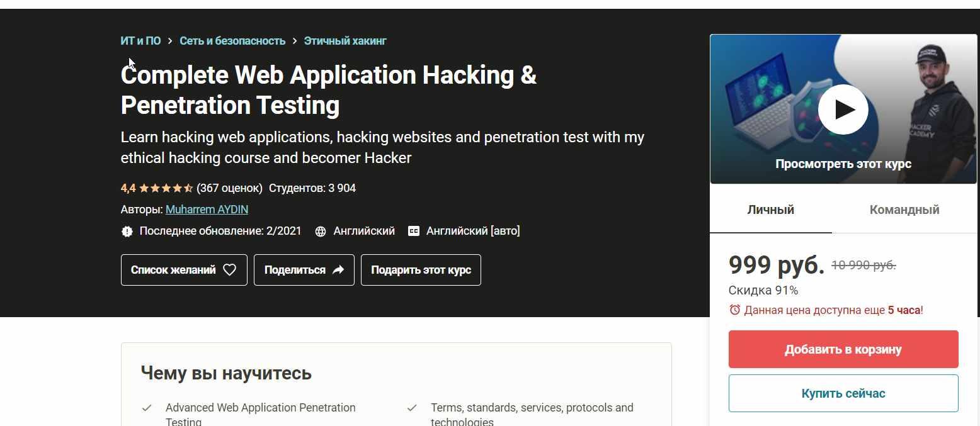Click the breadcrumb chevron after ИТ и ПО
Image resolution: width=980 pixels, height=426 pixels.
(170, 41)
